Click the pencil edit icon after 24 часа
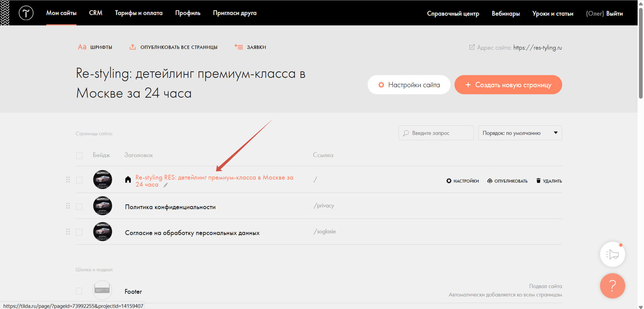This screenshot has width=644, height=309. coord(166,185)
